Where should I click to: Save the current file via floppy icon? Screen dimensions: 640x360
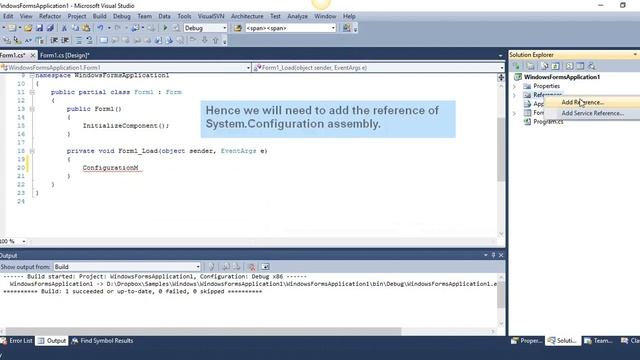[x=39, y=28]
